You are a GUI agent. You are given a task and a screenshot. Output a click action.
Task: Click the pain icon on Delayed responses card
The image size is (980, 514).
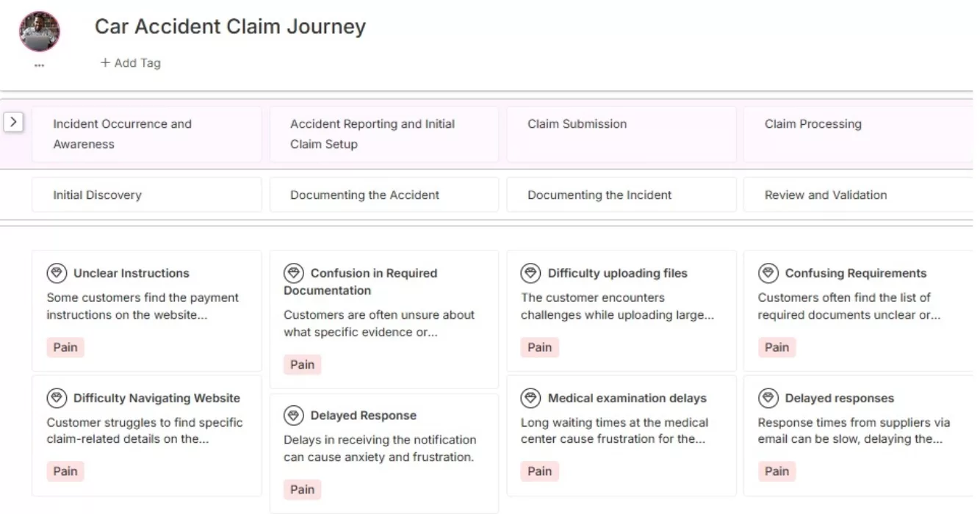[767, 397]
